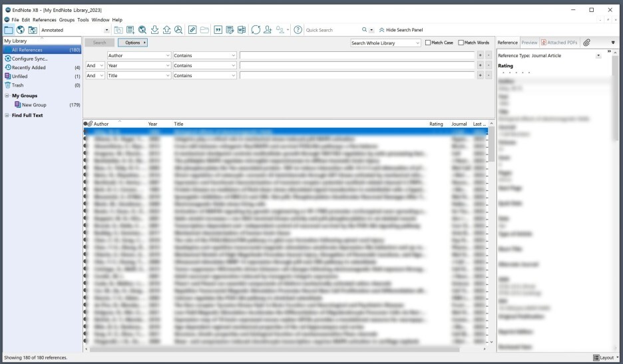The height and width of the screenshot is (364, 623).
Task: Open the References menu
Action: click(45, 19)
